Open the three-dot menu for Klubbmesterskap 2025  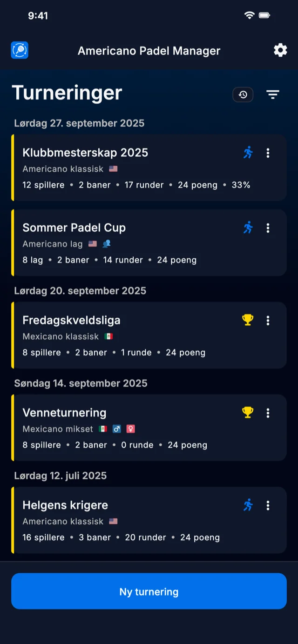click(x=268, y=152)
